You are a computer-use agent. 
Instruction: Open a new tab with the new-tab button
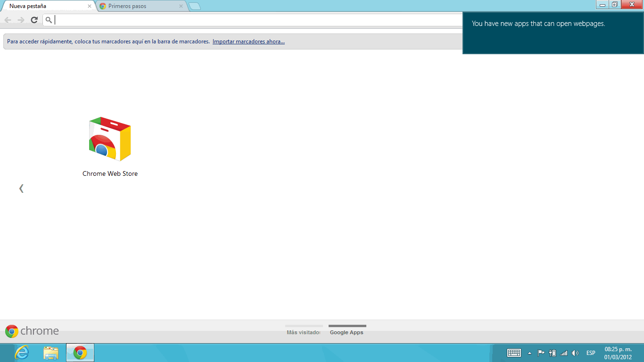[x=194, y=6]
